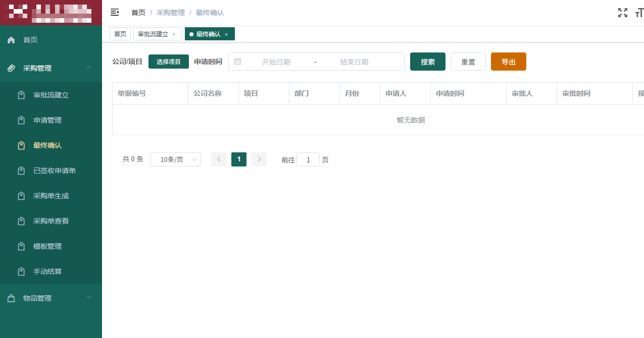Select the highlighted 最终确认 document icon
The image size is (644, 338).
pyautogui.click(x=21, y=145)
